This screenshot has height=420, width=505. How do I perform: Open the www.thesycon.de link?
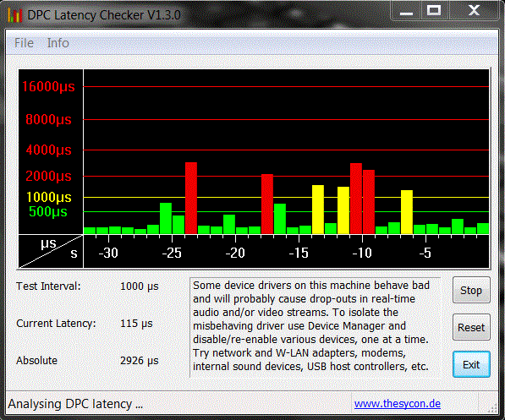(398, 404)
